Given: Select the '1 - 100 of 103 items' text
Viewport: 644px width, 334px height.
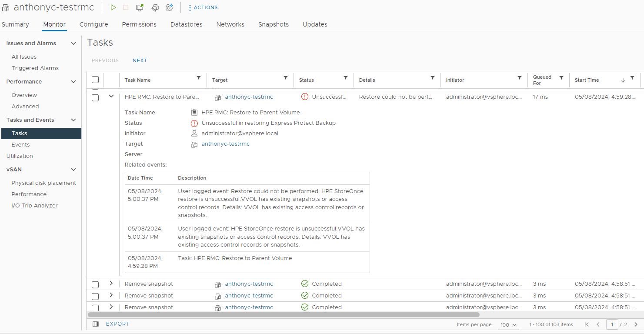Looking at the screenshot, I should pos(551,324).
